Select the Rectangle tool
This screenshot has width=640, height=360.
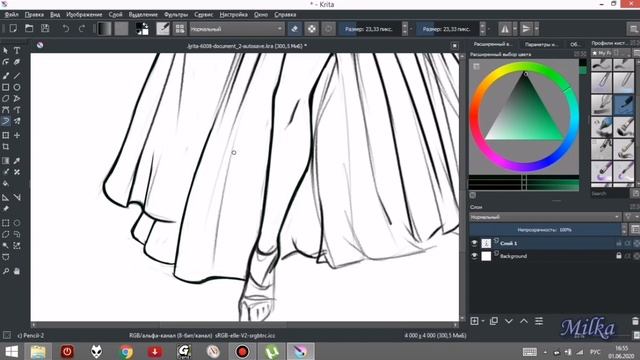click(6, 87)
